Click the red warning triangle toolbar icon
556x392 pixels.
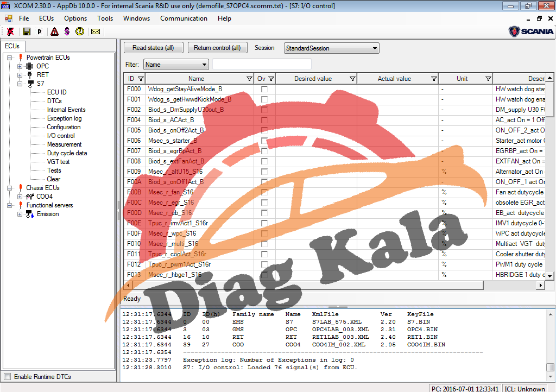55,31
